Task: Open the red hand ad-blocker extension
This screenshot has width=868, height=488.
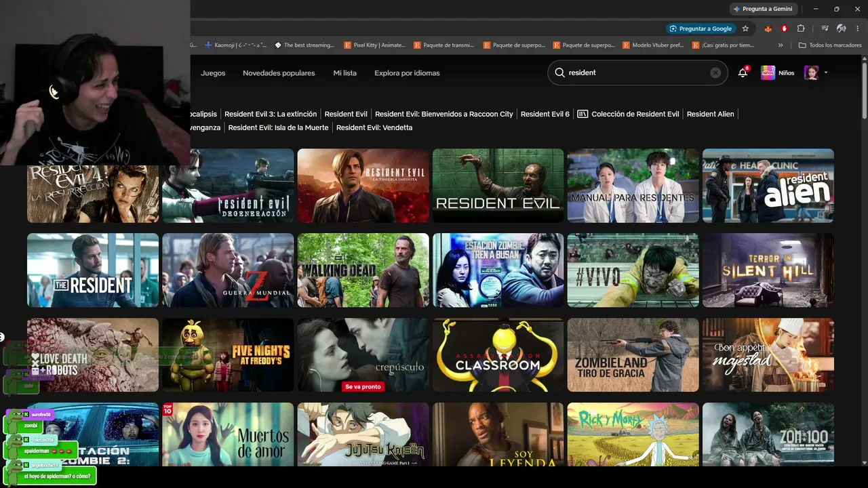Action: coord(785,28)
